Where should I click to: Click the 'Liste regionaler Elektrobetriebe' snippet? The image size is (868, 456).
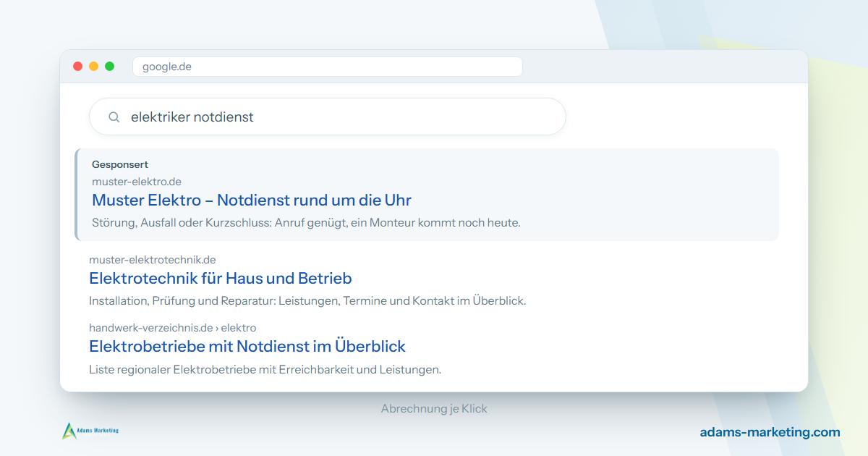tap(265, 370)
